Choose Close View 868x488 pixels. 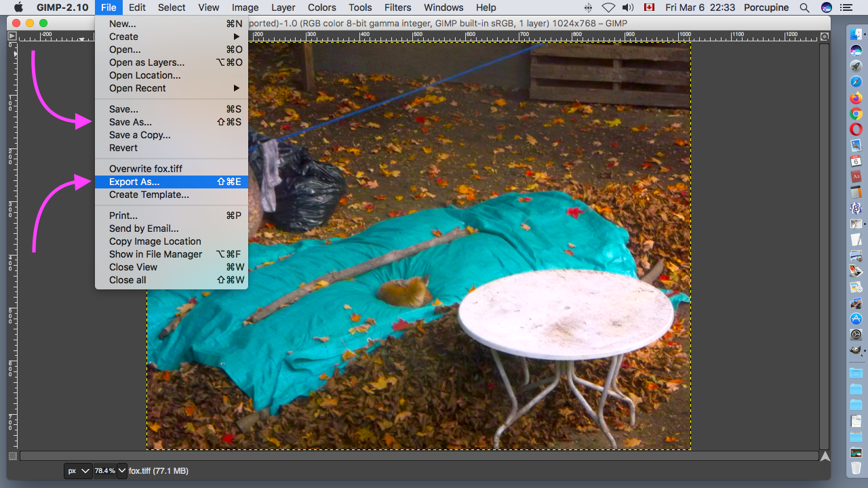coord(172,267)
